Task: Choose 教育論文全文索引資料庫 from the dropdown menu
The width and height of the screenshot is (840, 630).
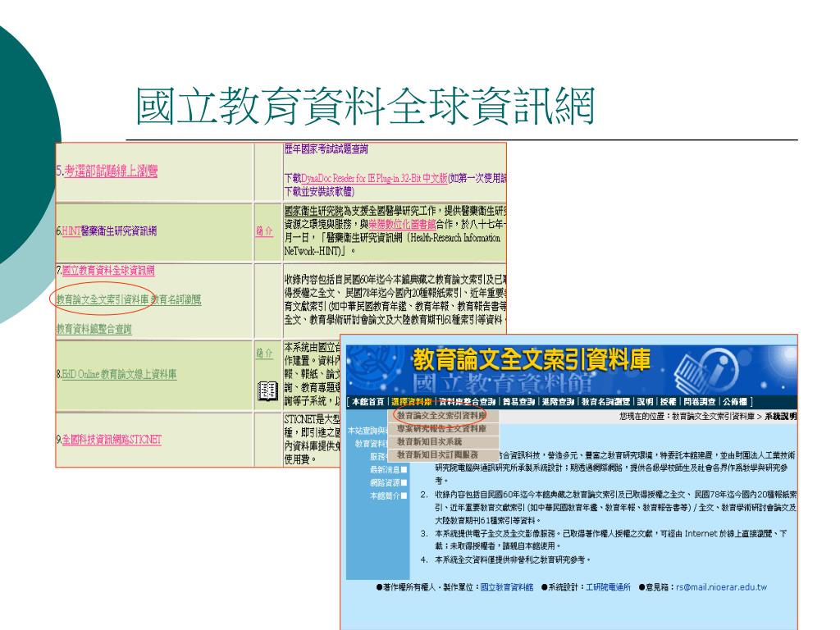Action: coord(441,416)
